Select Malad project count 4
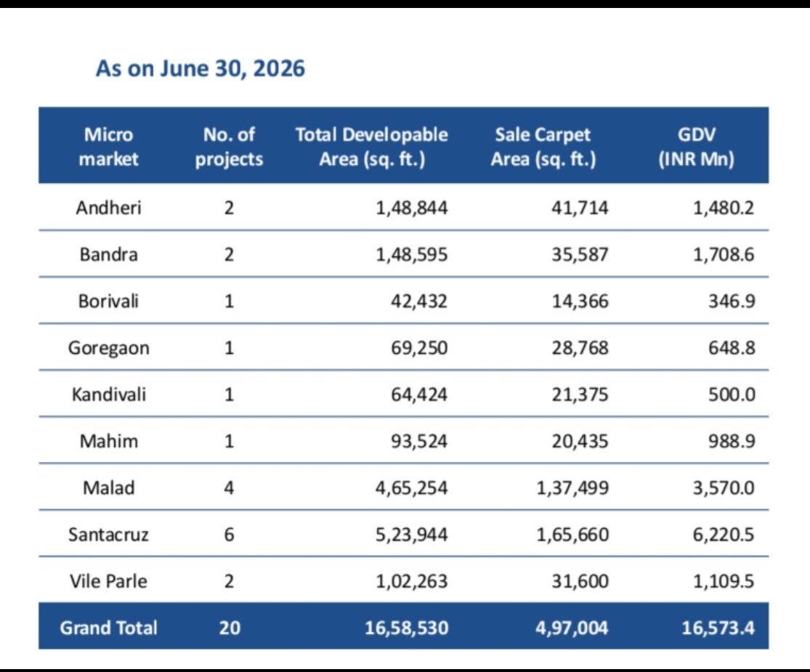810x672 pixels. pos(229,487)
